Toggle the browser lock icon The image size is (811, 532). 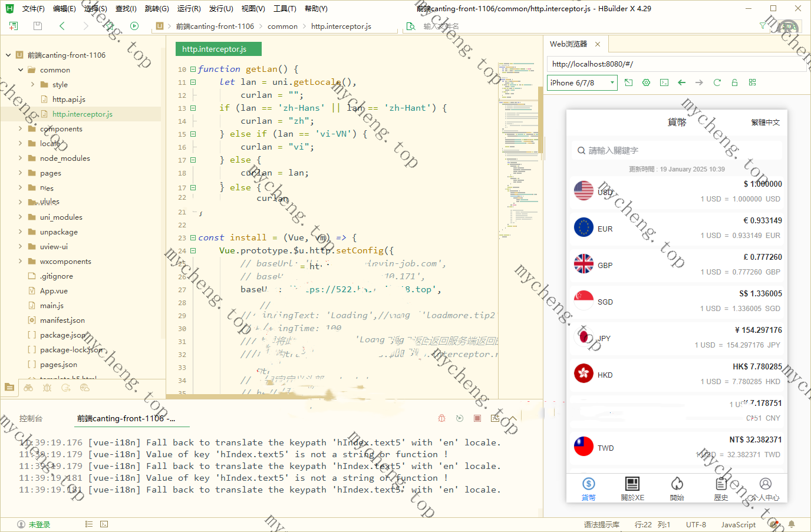[x=734, y=82]
